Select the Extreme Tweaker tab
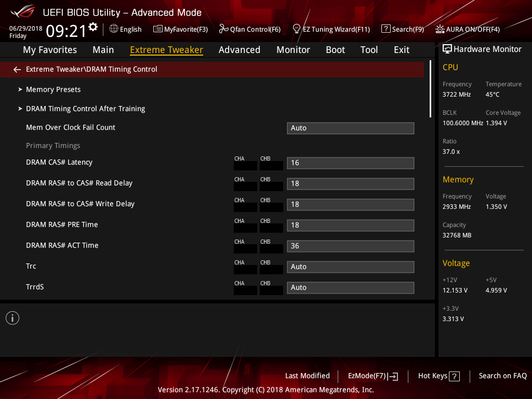The image size is (532, 399). click(x=167, y=50)
